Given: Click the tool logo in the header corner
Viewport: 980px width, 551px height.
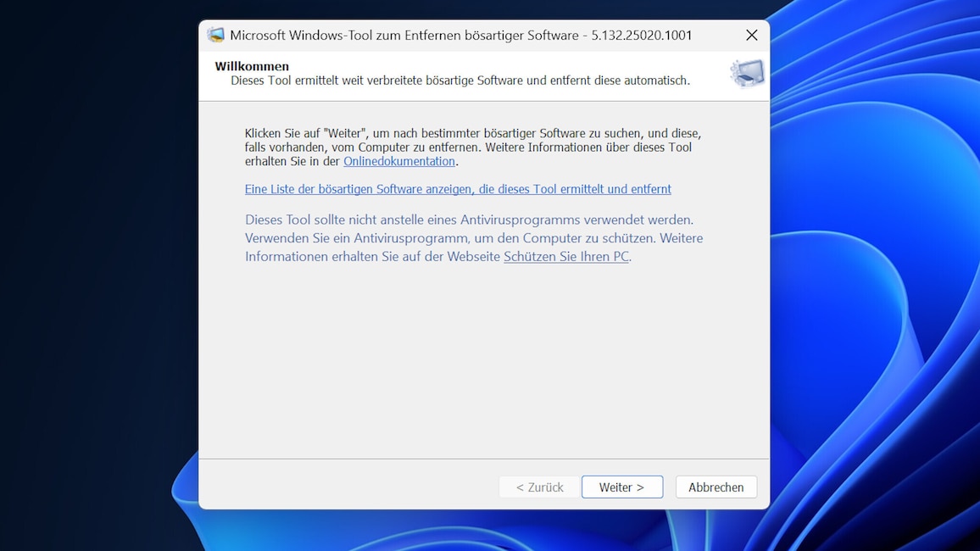Looking at the screenshot, I should (x=748, y=74).
